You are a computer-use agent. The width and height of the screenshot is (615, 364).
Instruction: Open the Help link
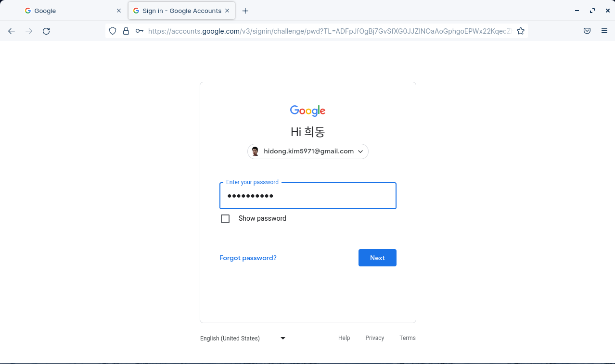[344, 338]
